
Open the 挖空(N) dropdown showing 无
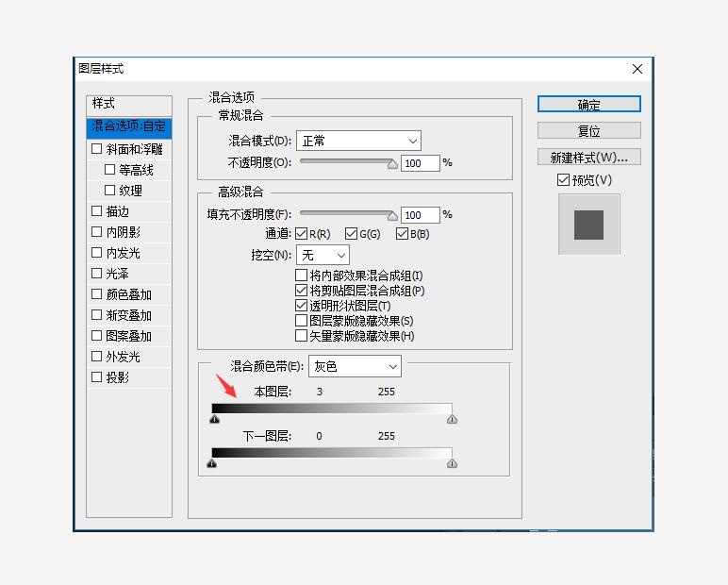323,255
